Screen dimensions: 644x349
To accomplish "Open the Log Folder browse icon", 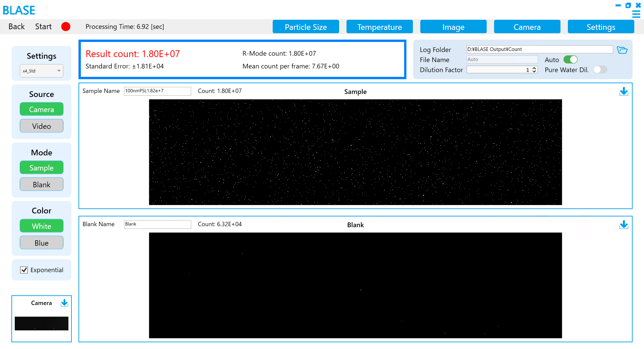I will [x=622, y=50].
